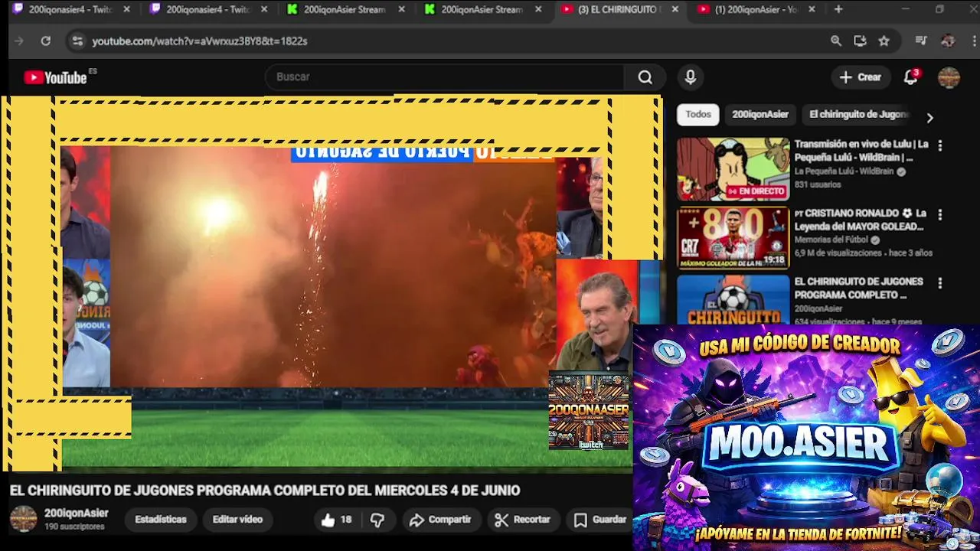980x551 pixels.
Task: Open the YouTube account avatar menu
Action: (x=949, y=77)
